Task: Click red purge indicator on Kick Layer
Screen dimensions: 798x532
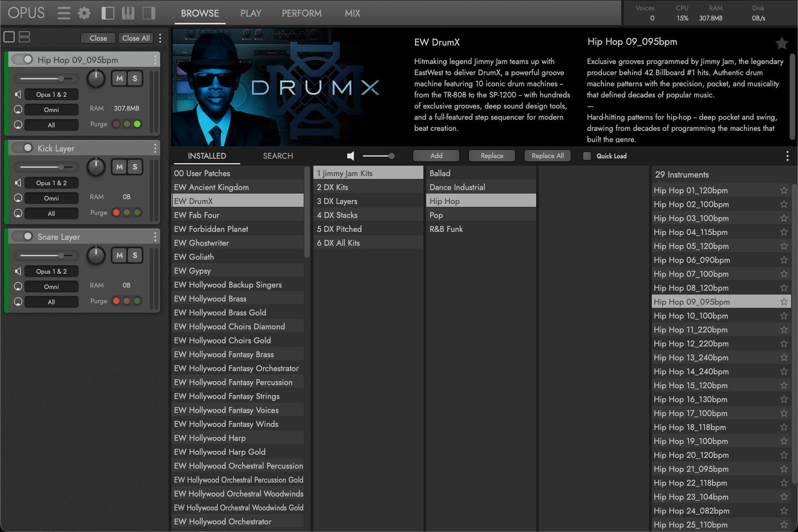Action: point(116,212)
